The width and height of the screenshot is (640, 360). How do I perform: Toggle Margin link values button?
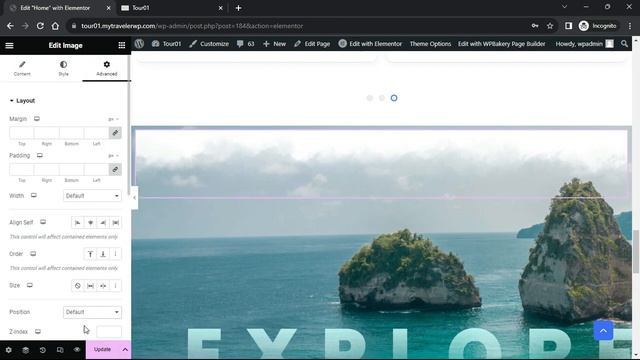tap(115, 133)
